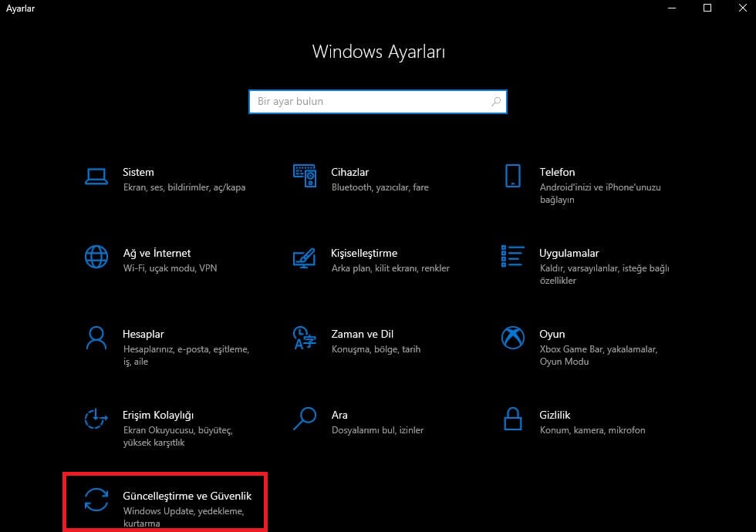Click 'Arka plan, kilit ekranı, renkler' description

point(390,268)
